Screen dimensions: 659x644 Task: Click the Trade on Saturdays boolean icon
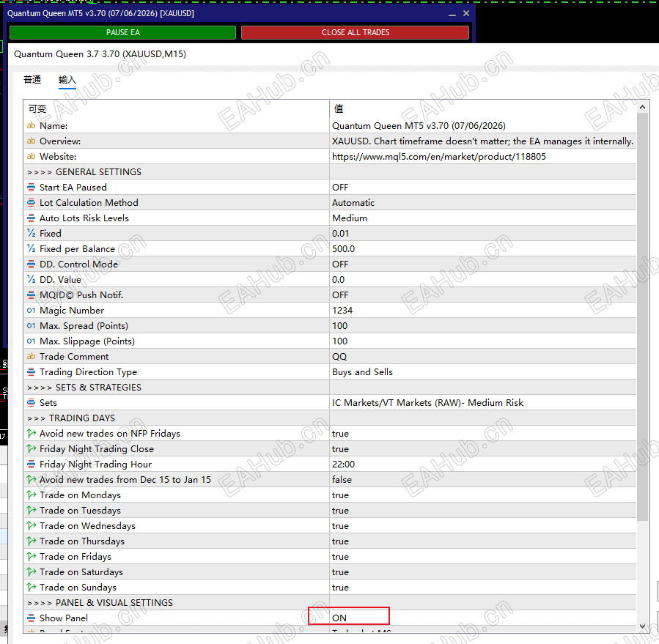[x=31, y=571]
